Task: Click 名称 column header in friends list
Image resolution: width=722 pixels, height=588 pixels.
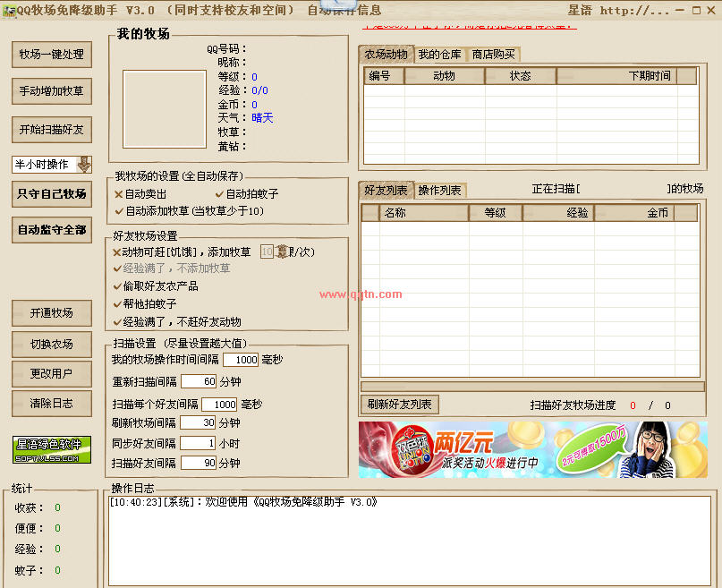Action: click(x=423, y=213)
